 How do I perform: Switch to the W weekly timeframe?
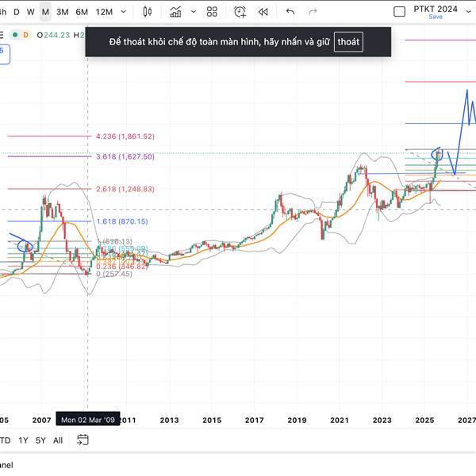point(30,12)
